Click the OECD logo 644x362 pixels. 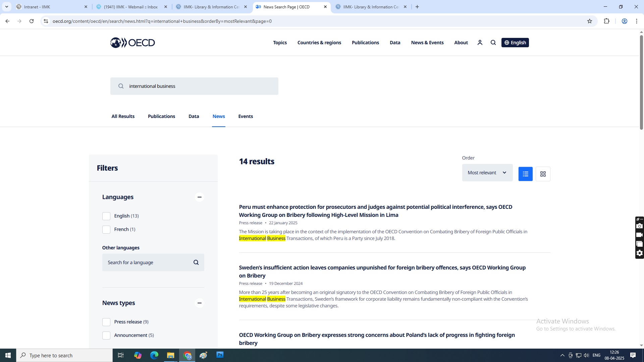[132, 43]
